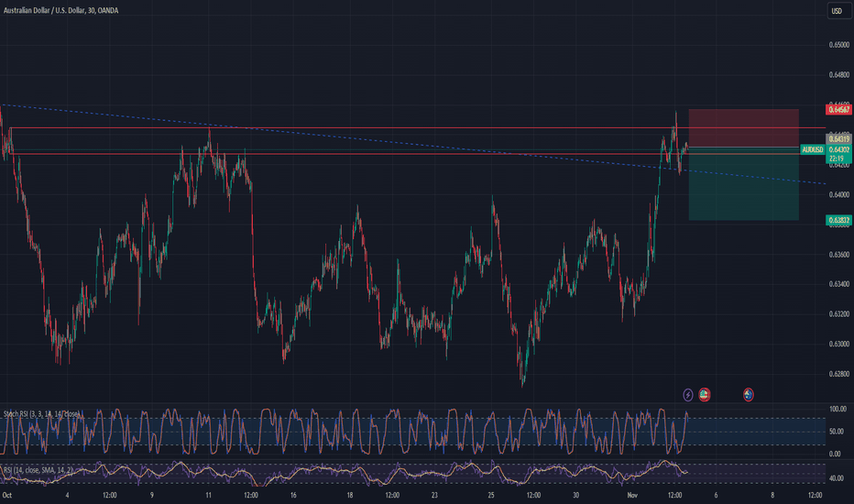
Task: Click the Oct label on the time axis
Action: pyautogui.click(x=7, y=495)
